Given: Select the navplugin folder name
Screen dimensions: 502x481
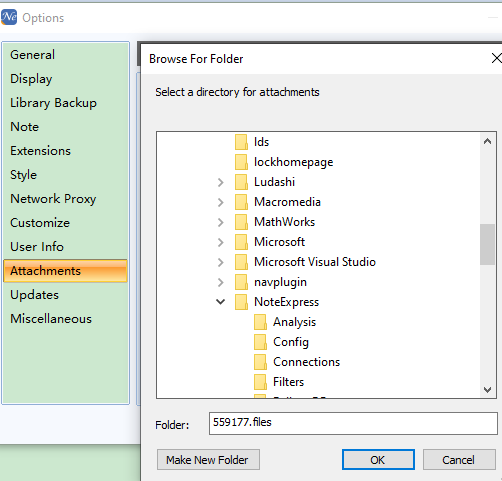Looking at the screenshot, I should (280, 282).
